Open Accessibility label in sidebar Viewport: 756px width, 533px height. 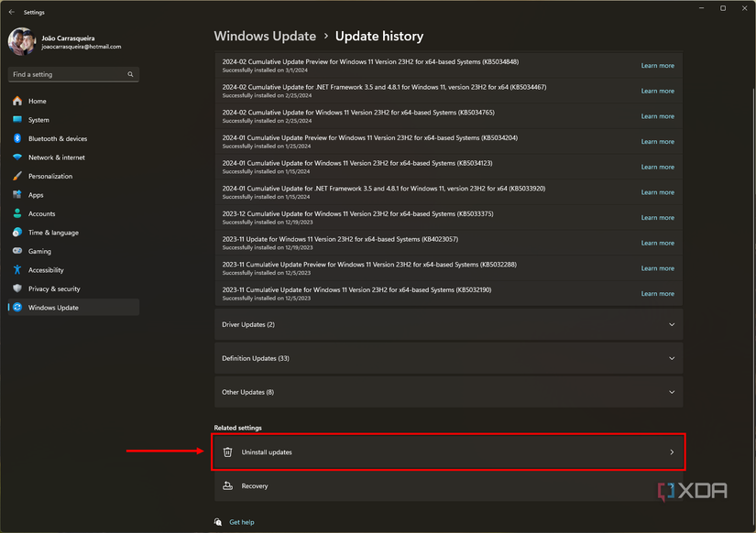click(46, 270)
